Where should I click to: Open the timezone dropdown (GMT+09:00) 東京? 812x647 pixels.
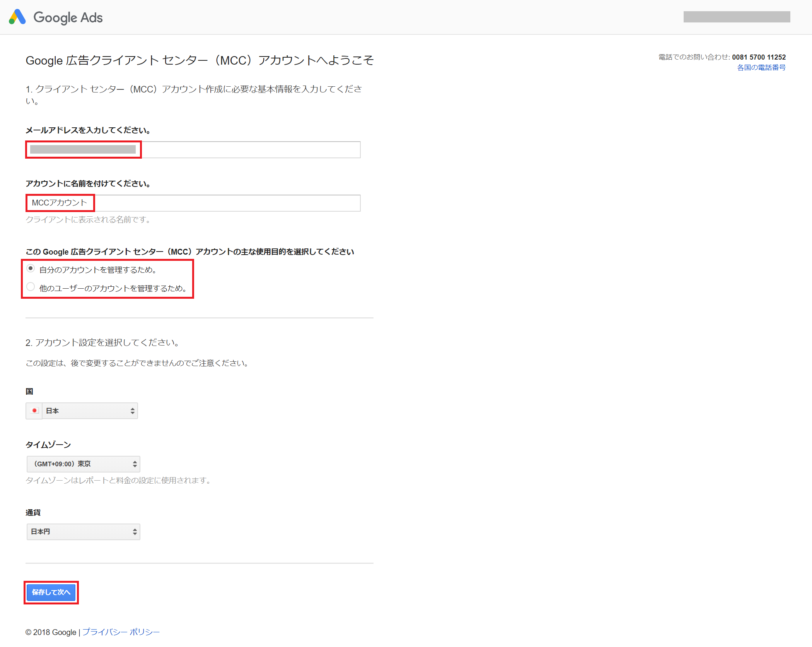(83, 464)
